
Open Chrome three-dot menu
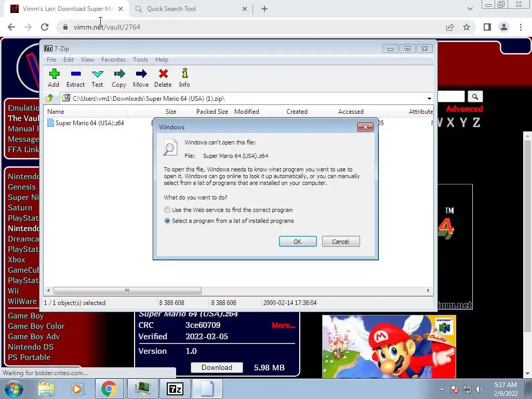[x=521, y=27]
